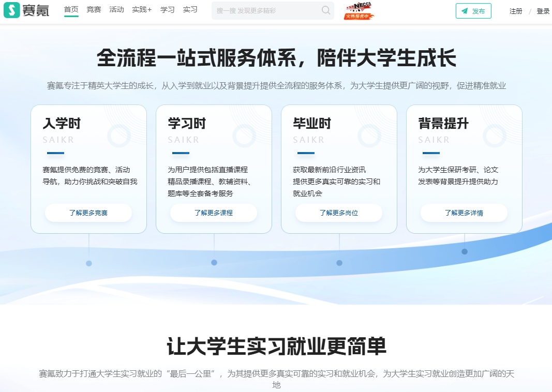Click the 学习时 card heading
552x392 pixels.
point(187,124)
